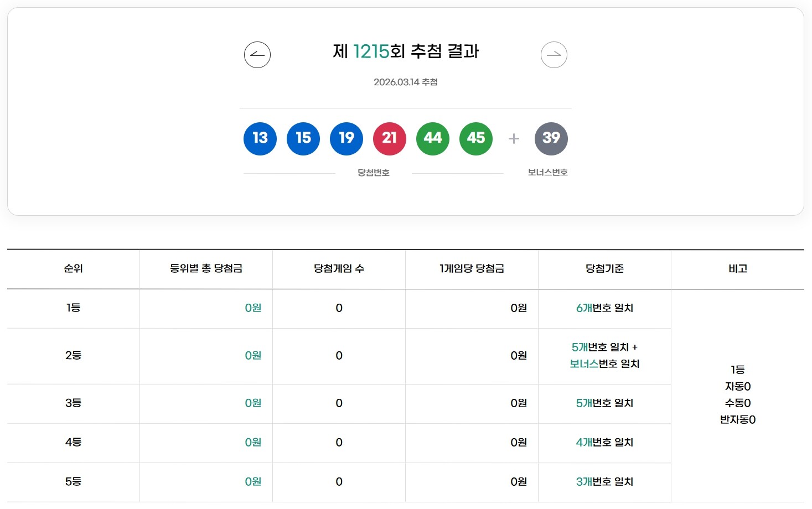The width and height of the screenshot is (812, 509).
Task: Click 3등 row criteria 5개번호 일치
Action: tap(604, 403)
